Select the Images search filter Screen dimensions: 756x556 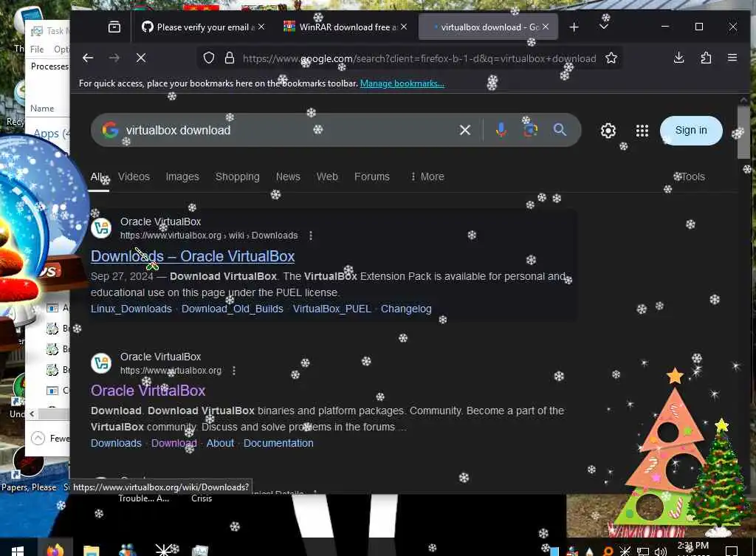pos(182,176)
